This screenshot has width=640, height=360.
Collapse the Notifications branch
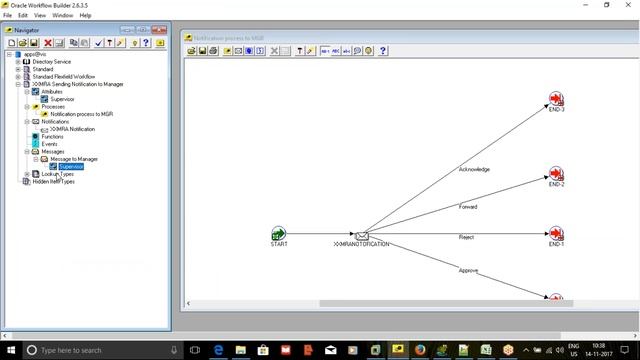pyautogui.click(x=27, y=122)
